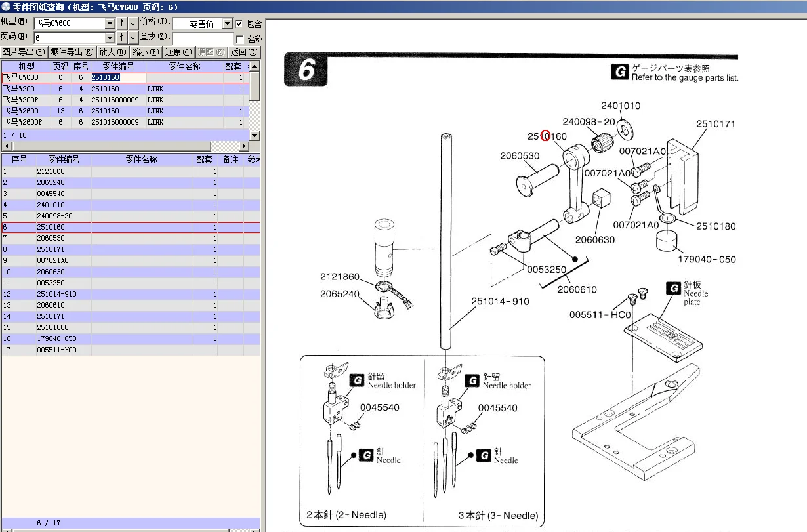Click 机型 column header in upper table

[x=27, y=66]
